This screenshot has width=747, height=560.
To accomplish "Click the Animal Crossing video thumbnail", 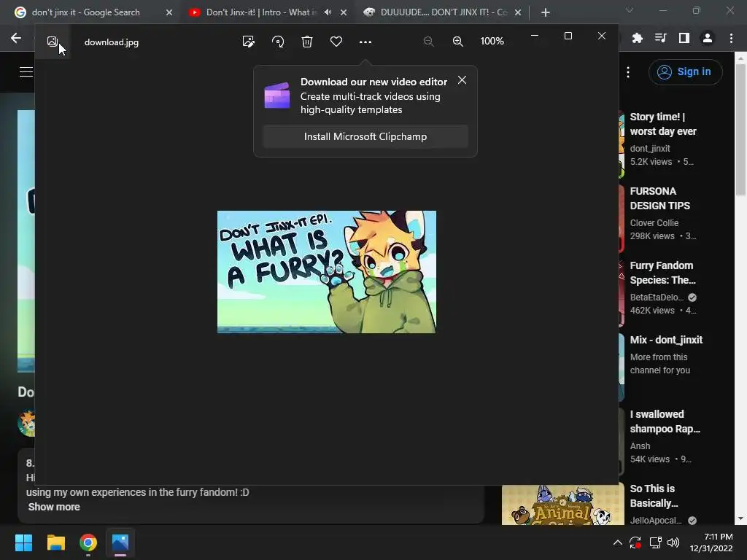I will coord(562,505).
